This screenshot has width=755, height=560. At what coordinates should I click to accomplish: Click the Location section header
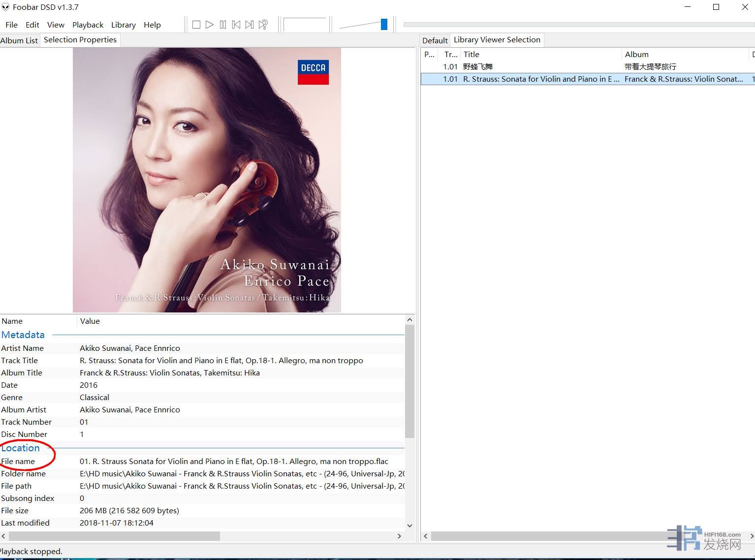(x=21, y=448)
